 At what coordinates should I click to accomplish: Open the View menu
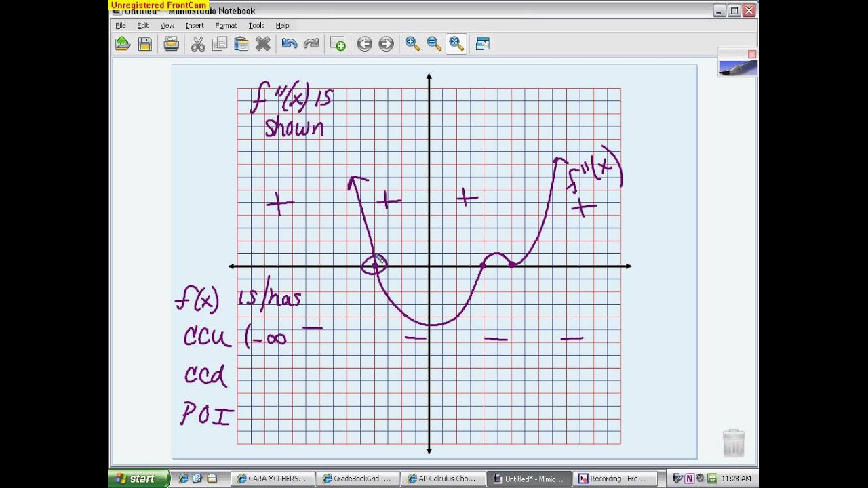[x=167, y=26]
